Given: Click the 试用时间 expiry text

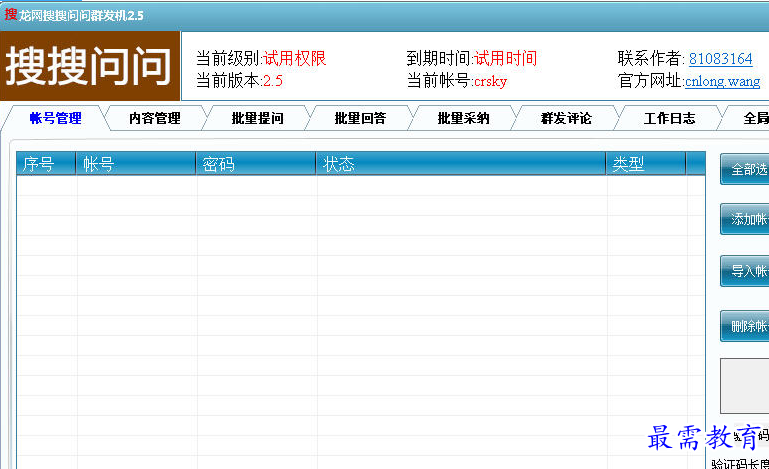Looking at the screenshot, I should click(x=505, y=58).
